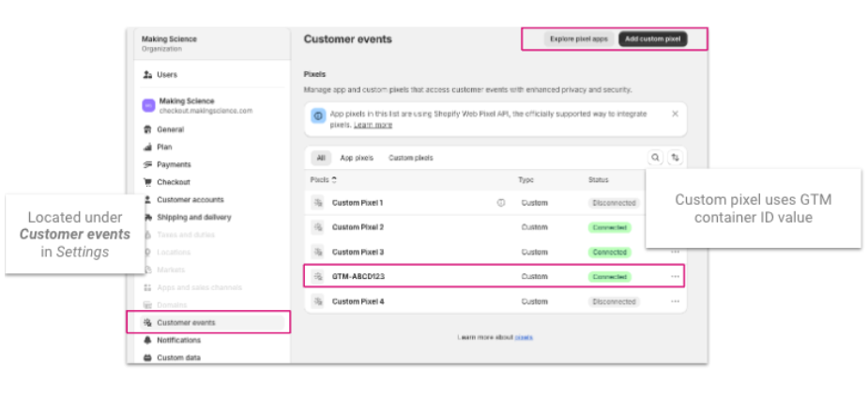Open the three-dot menu for GTM-ABCD123

coord(675,277)
